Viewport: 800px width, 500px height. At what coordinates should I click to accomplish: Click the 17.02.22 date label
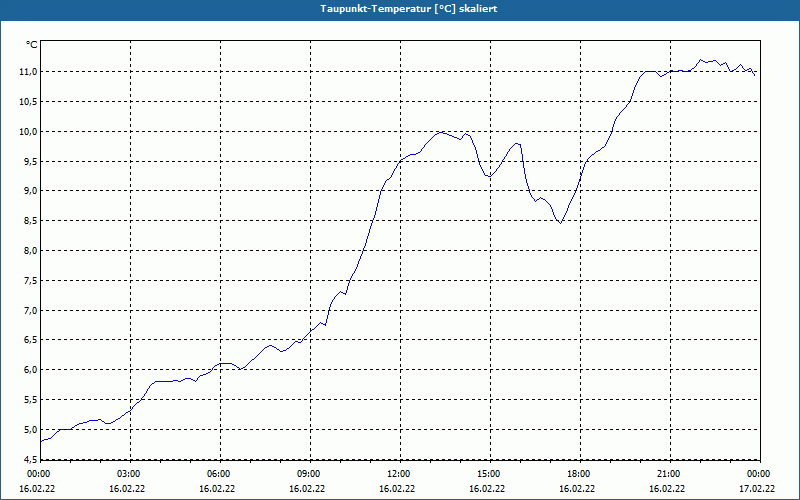757,489
